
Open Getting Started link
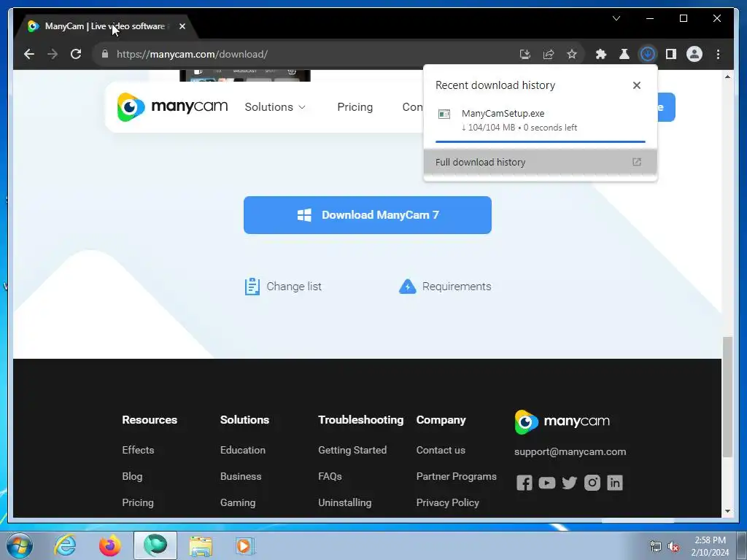pos(352,450)
